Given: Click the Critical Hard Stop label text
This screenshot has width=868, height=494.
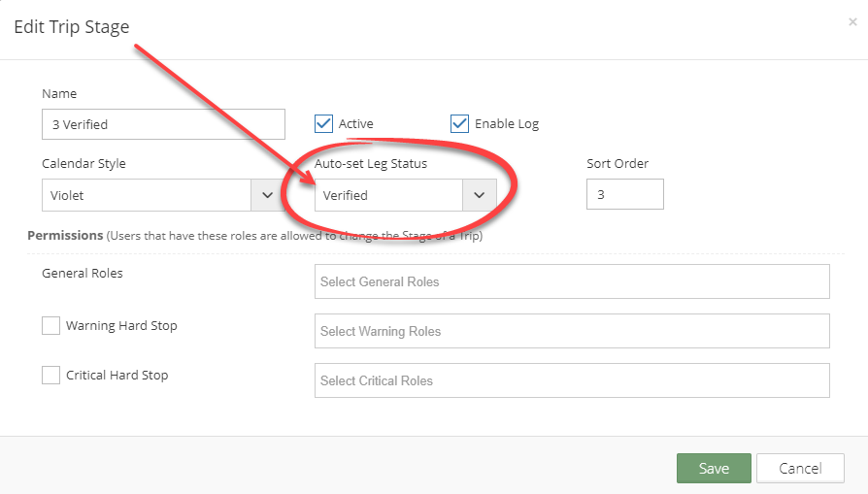Looking at the screenshot, I should coord(117,375).
